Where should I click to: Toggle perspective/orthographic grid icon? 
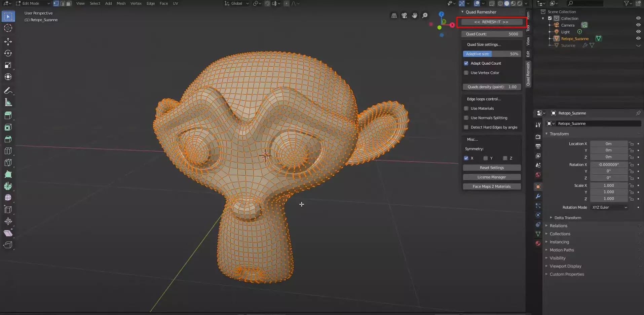[394, 15]
